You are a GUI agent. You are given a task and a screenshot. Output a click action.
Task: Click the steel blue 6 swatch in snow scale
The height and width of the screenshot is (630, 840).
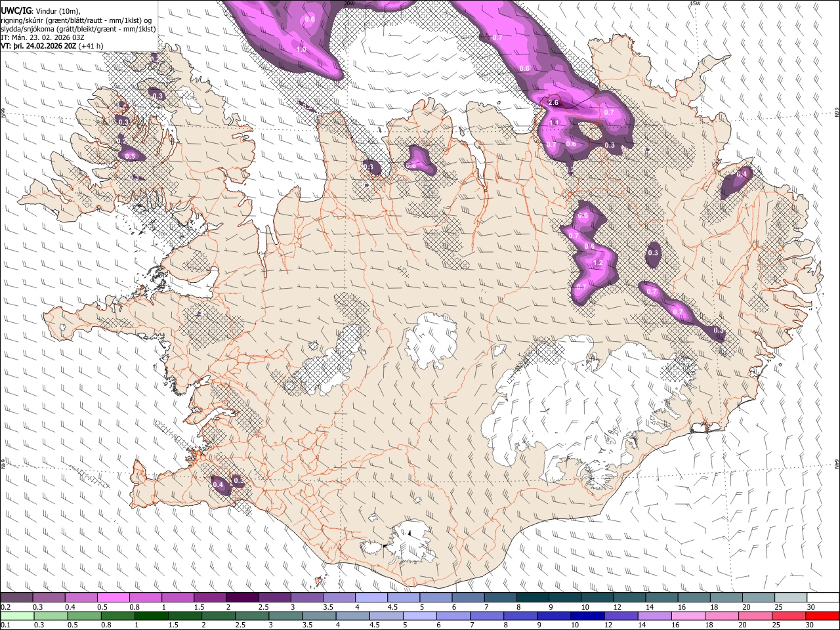point(468,597)
